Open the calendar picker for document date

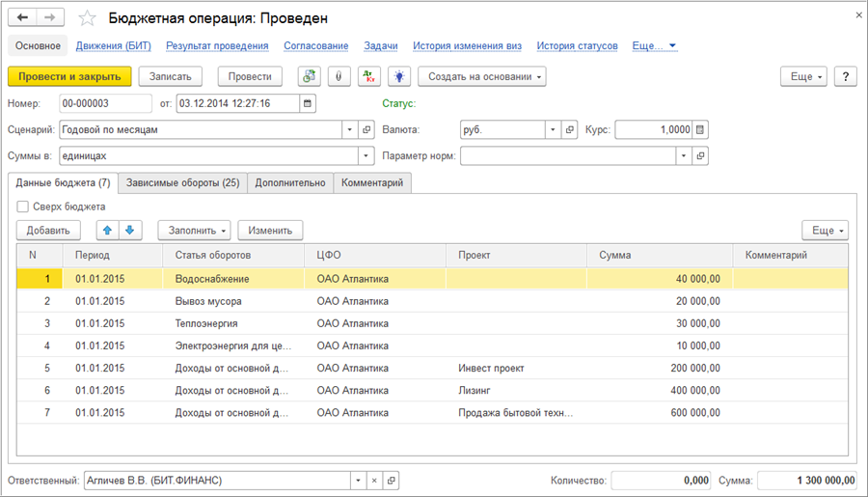click(x=308, y=103)
